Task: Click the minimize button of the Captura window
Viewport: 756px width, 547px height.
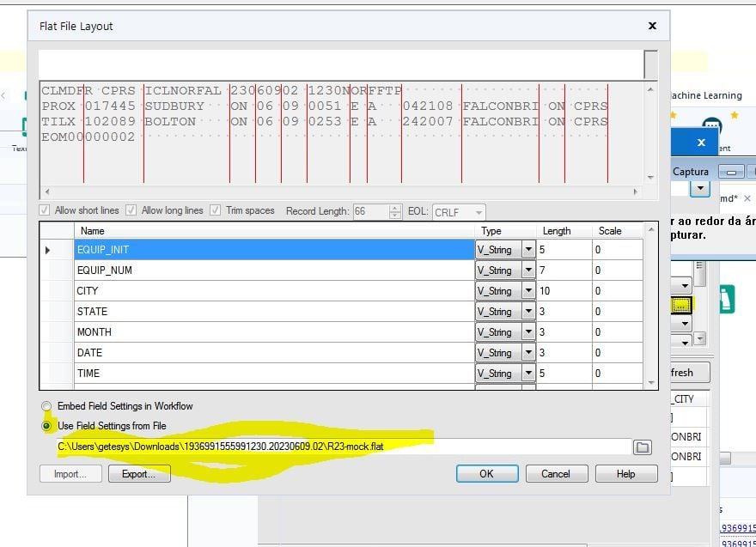Action: coord(731,172)
